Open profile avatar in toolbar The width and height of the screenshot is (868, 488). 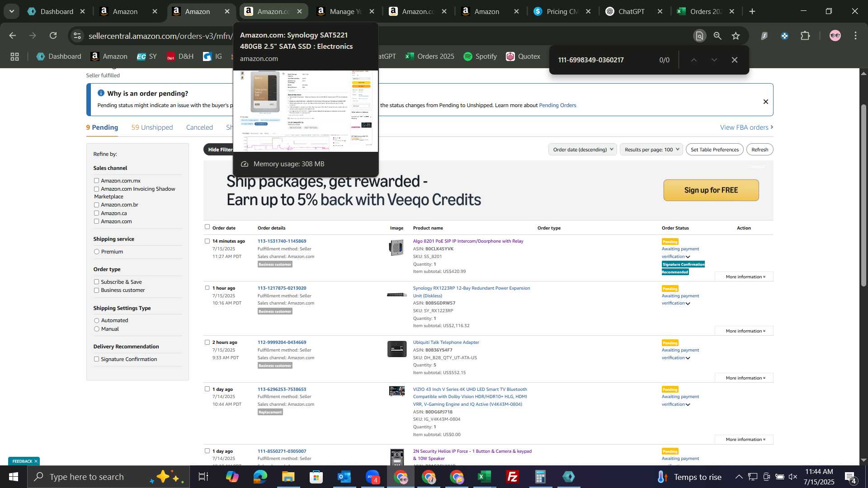click(x=835, y=36)
